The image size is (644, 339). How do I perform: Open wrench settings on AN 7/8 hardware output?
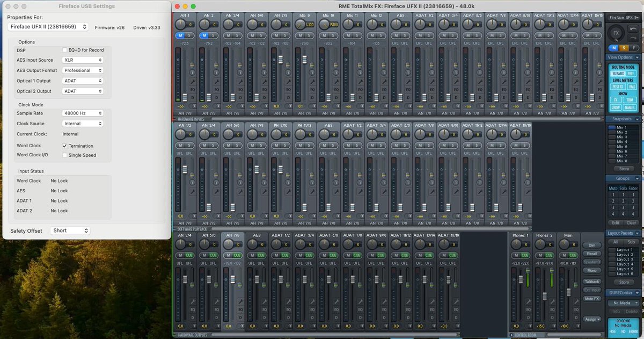click(240, 301)
